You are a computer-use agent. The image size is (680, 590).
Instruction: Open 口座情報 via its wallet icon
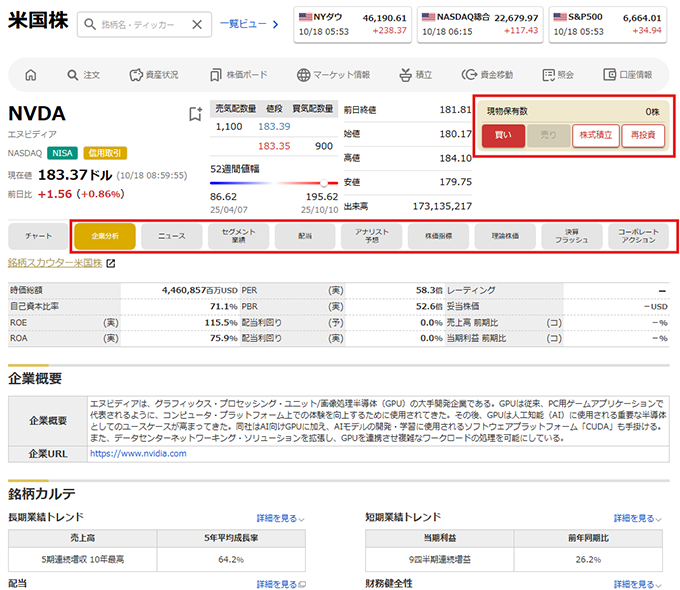click(x=610, y=75)
